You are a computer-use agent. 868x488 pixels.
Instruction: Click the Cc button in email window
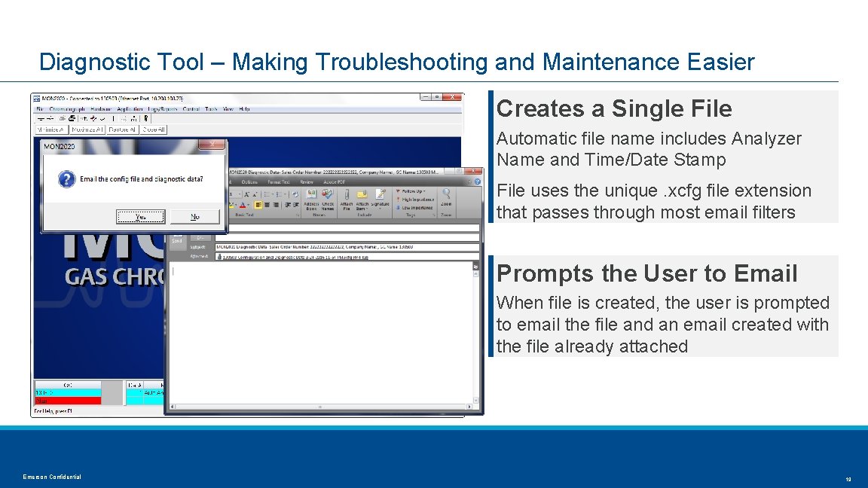200,237
